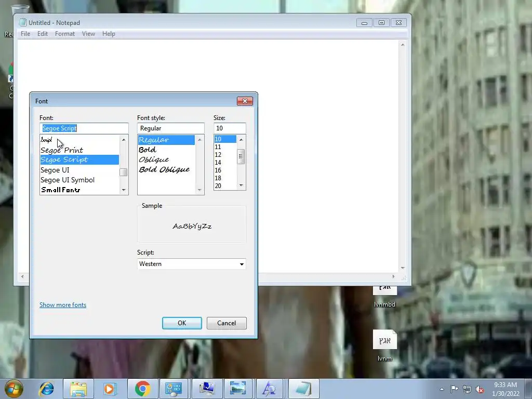The height and width of the screenshot is (399, 532).
Task: Maximize the Notepad window
Action: click(x=381, y=23)
